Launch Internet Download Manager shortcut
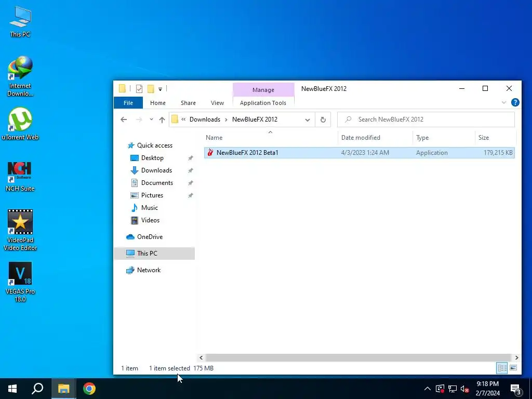The image size is (532, 399). [x=20, y=76]
